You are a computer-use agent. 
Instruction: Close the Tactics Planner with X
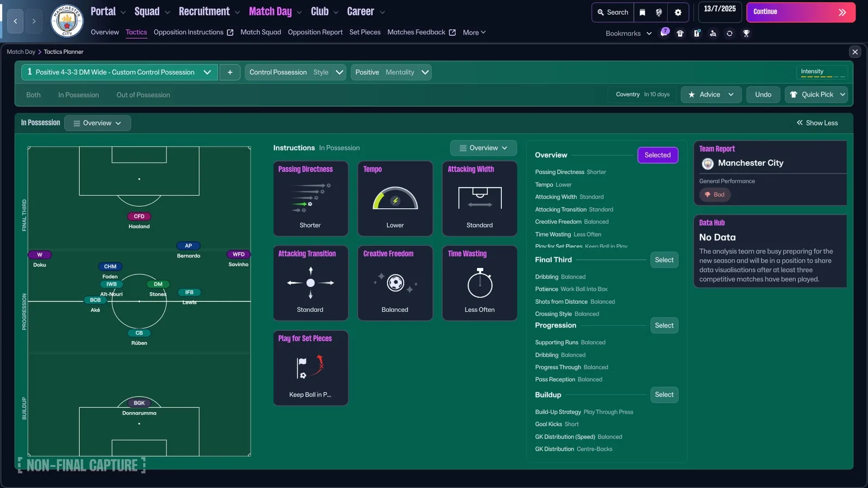tap(855, 52)
